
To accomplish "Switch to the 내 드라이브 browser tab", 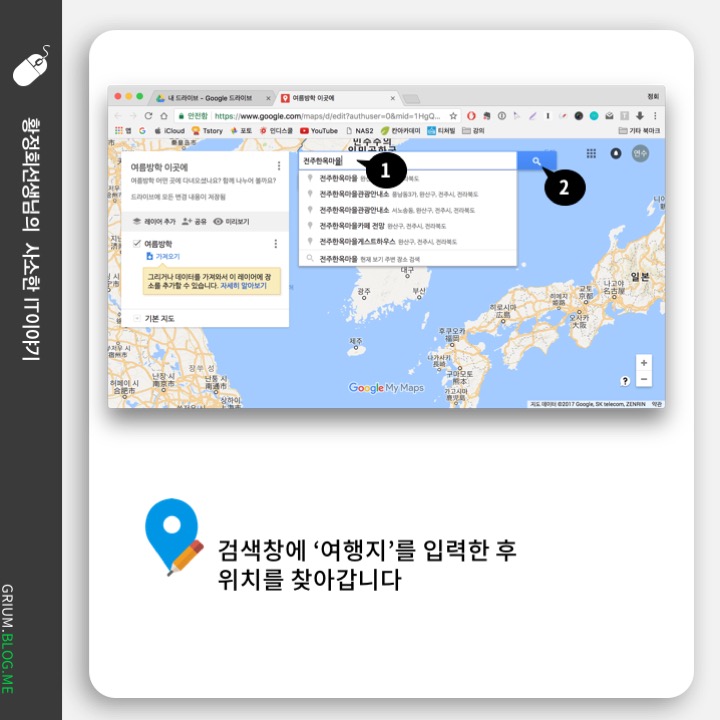I will [x=210, y=98].
